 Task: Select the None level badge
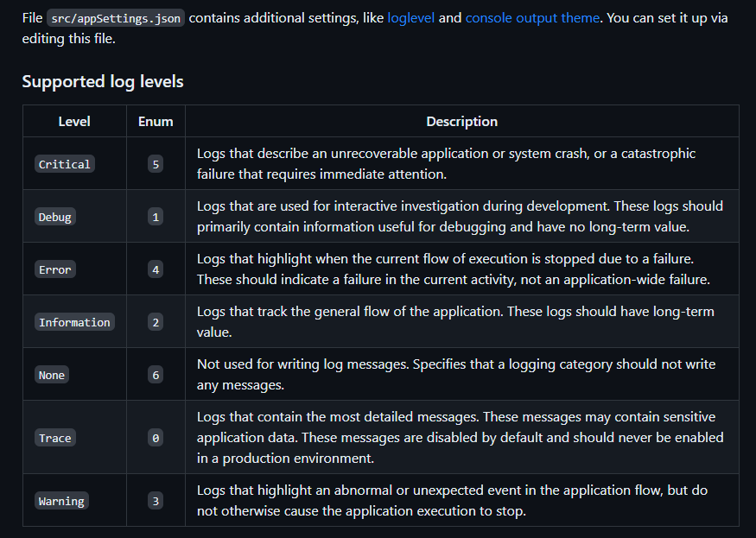coord(52,375)
